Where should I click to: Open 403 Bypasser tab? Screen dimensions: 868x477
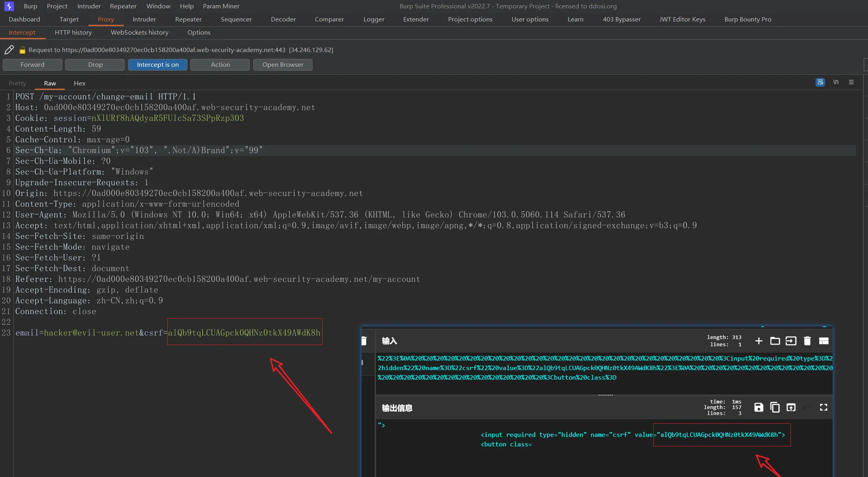coord(621,19)
